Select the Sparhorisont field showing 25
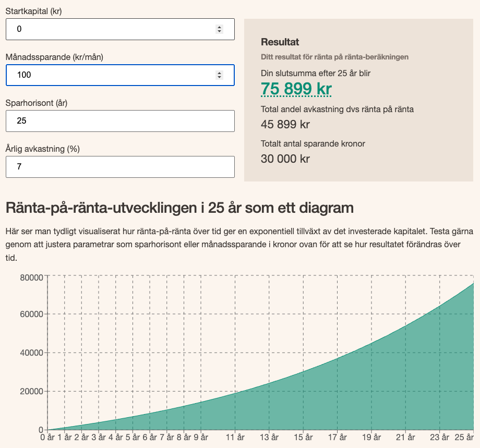This screenshot has width=480, height=448. coord(120,121)
